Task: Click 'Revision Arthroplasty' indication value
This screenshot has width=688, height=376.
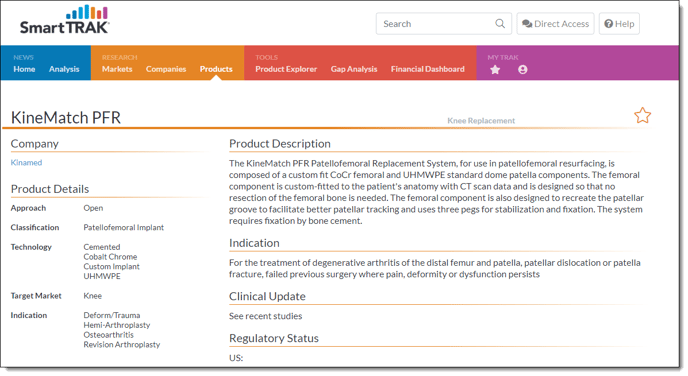Action: [122, 344]
